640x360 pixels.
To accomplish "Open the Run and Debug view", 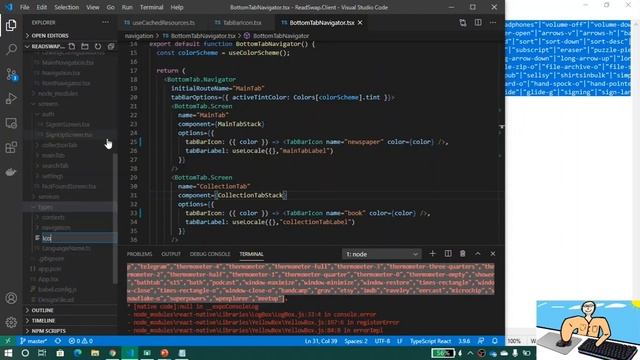I will pyautogui.click(x=11, y=98).
